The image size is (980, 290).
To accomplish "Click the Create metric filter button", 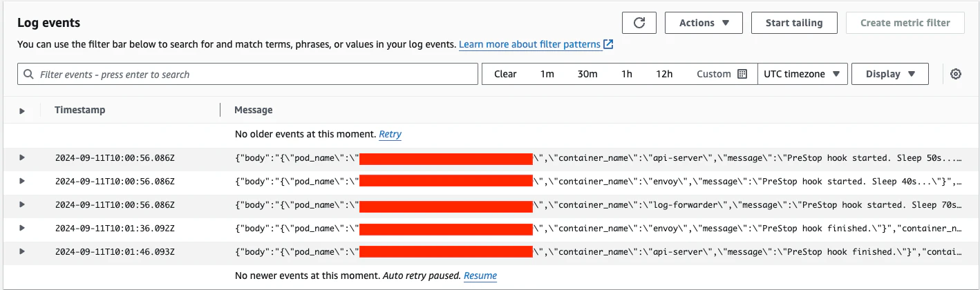I will pos(905,23).
